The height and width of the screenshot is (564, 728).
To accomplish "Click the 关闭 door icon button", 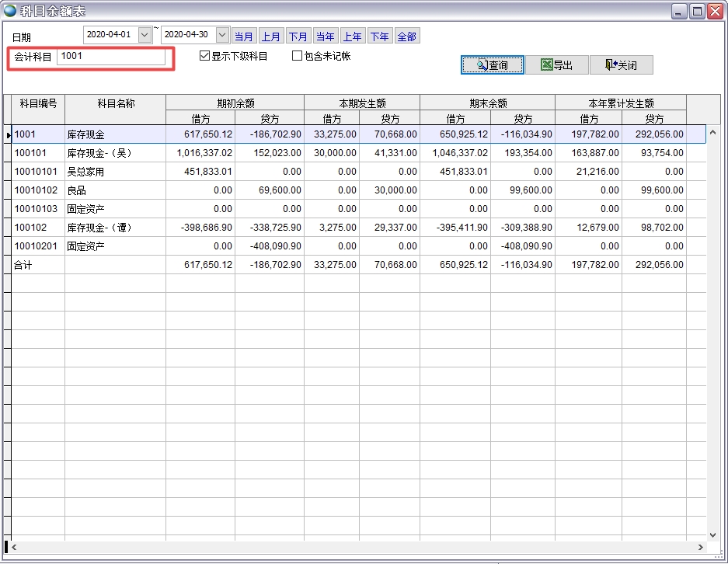I will tap(621, 65).
